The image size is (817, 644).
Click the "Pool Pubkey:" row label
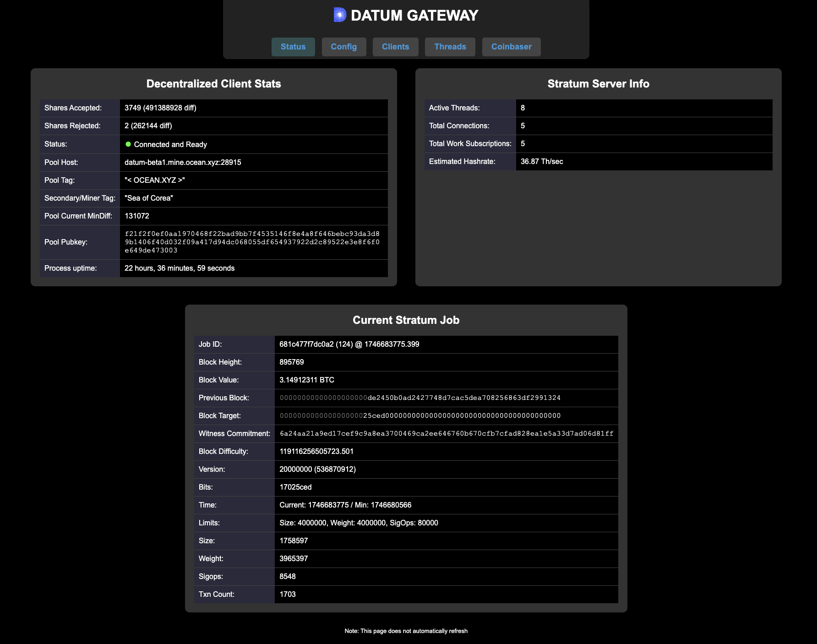click(x=66, y=242)
